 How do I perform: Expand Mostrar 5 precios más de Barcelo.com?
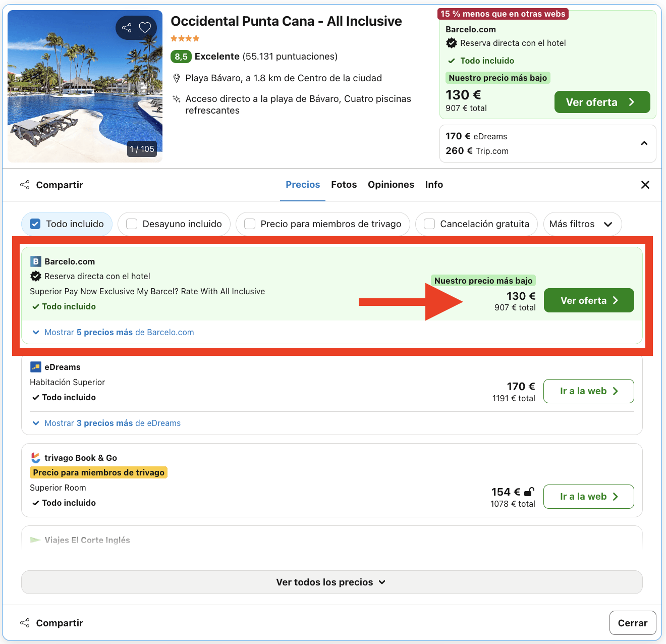(119, 332)
